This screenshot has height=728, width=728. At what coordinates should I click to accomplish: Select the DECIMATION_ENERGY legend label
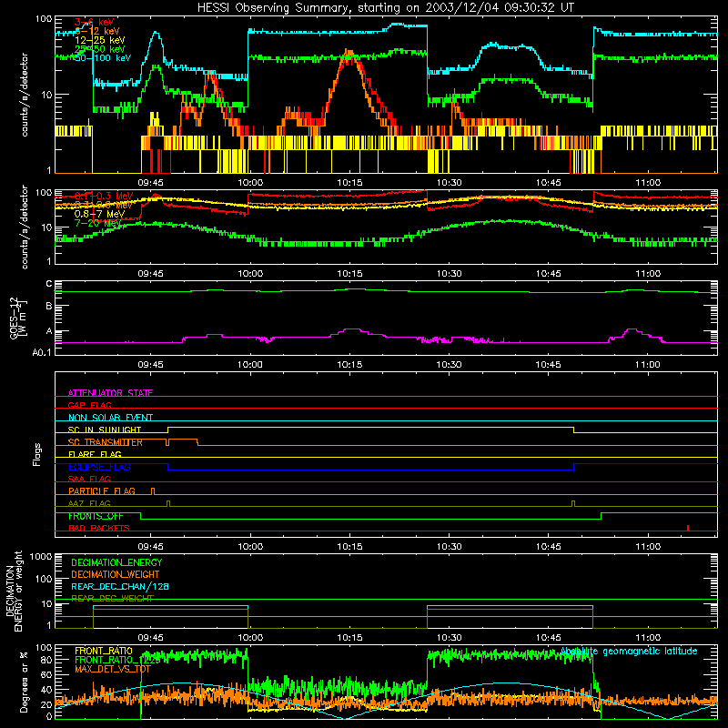[116, 562]
